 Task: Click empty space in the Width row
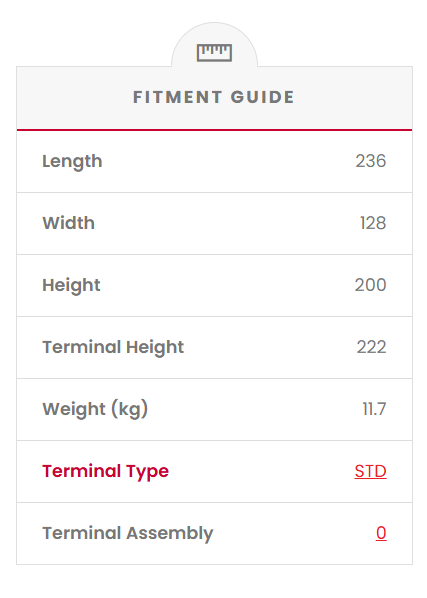point(225,223)
